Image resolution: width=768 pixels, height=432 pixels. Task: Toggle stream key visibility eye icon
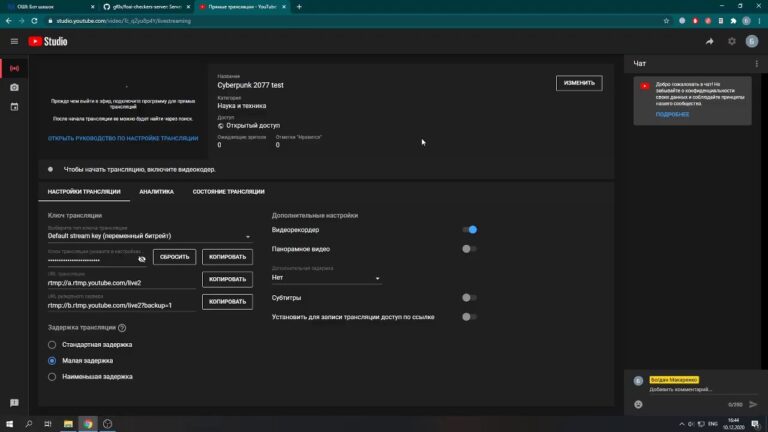[x=142, y=259]
